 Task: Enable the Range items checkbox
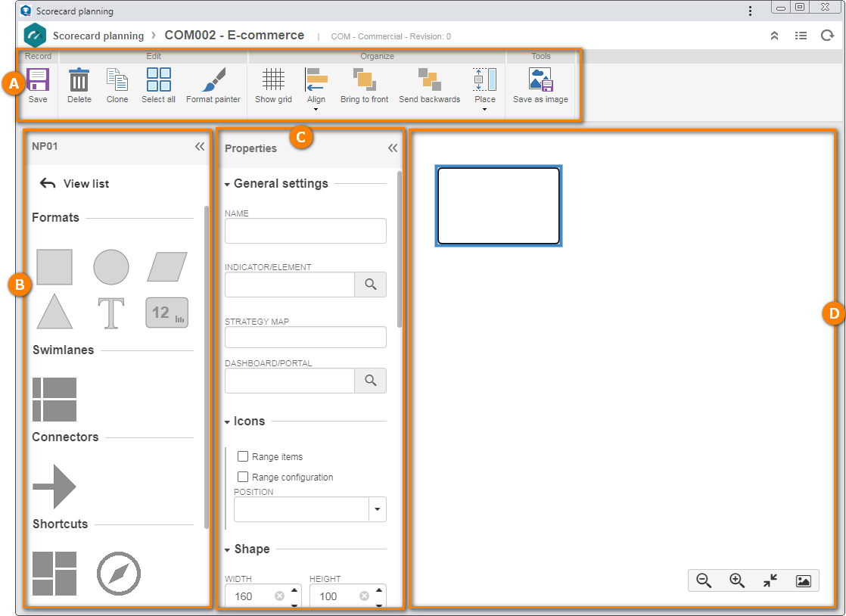click(243, 456)
